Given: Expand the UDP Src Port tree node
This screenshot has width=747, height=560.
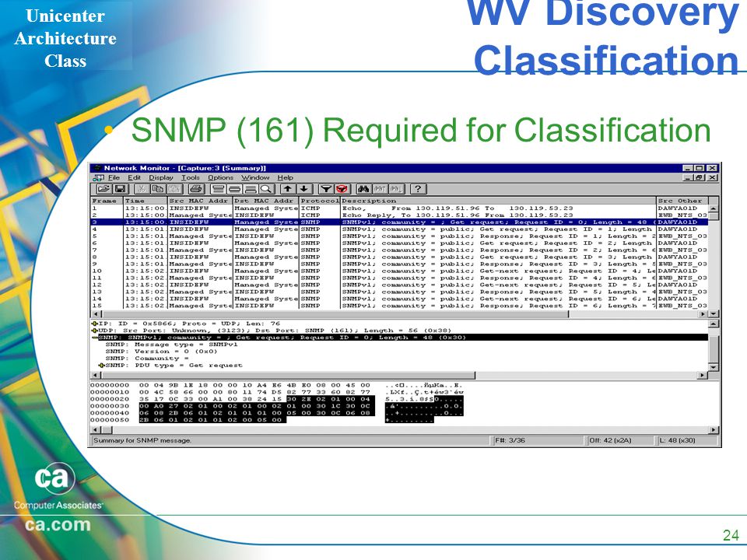Looking at the screenshot, I should tap(94, 331).
